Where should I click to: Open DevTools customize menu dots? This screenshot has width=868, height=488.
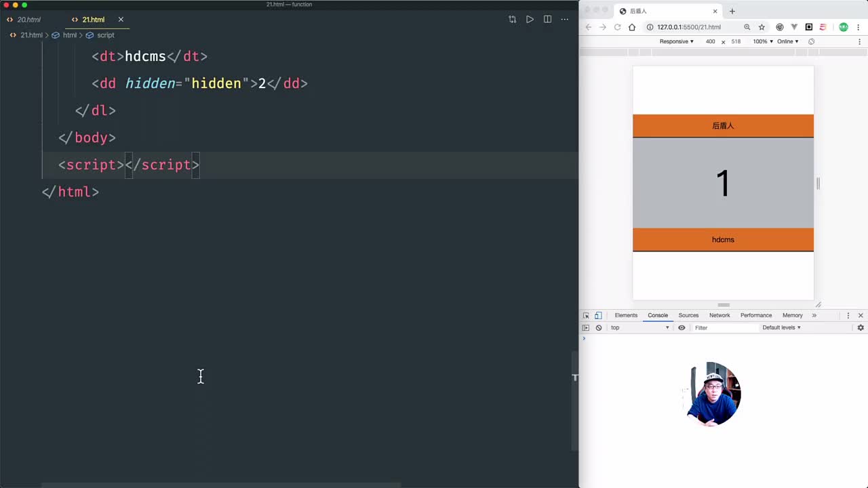(848, 316)
